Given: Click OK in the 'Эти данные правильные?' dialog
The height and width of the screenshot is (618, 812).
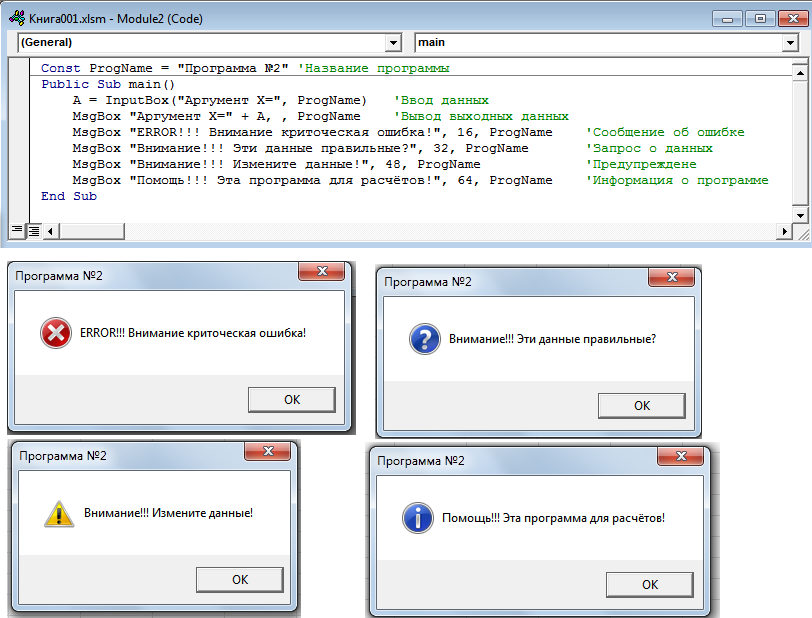Looking at the screenshot, I should click(642, 406).
